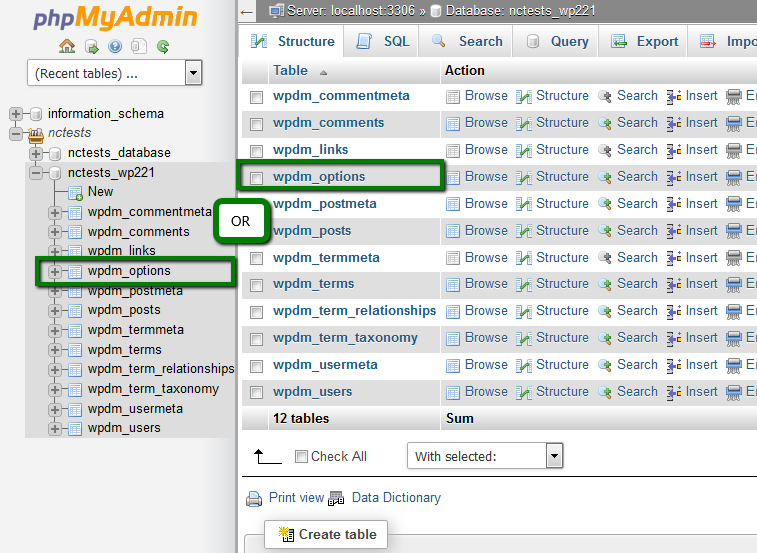The width and height of the screenshot is (757, 553).
Task: Click the Search icon for wpdm_links
Action: point(605,150)
